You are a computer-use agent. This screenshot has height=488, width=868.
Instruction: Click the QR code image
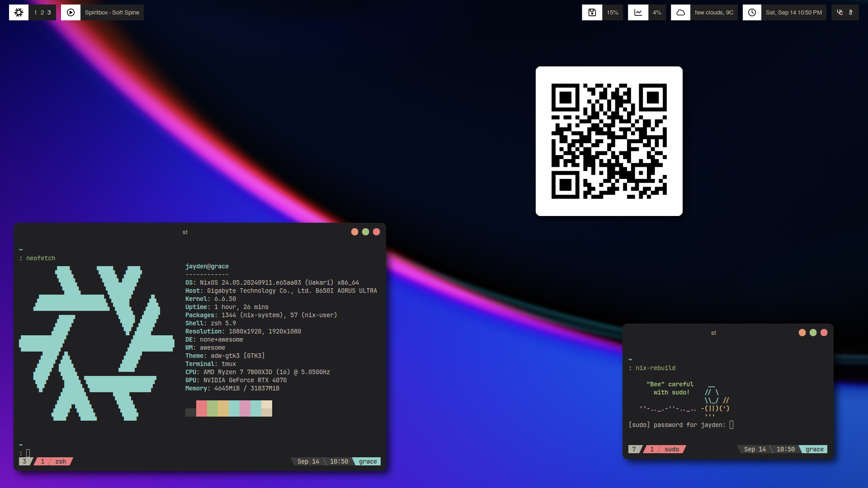tap(609, 141)
